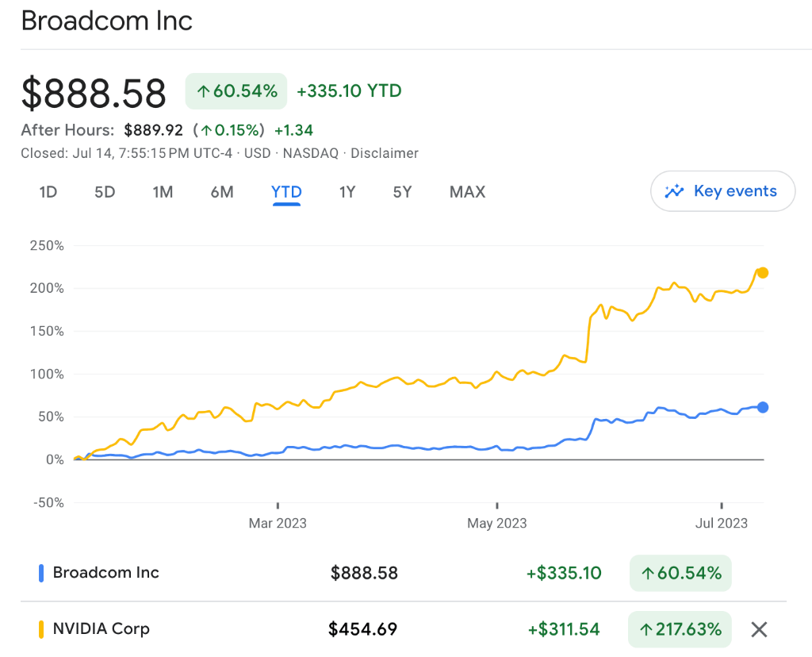Click the green up-arrow 60.54% header badge
Screen dimensions: 812x657
[x=236, y=91]
